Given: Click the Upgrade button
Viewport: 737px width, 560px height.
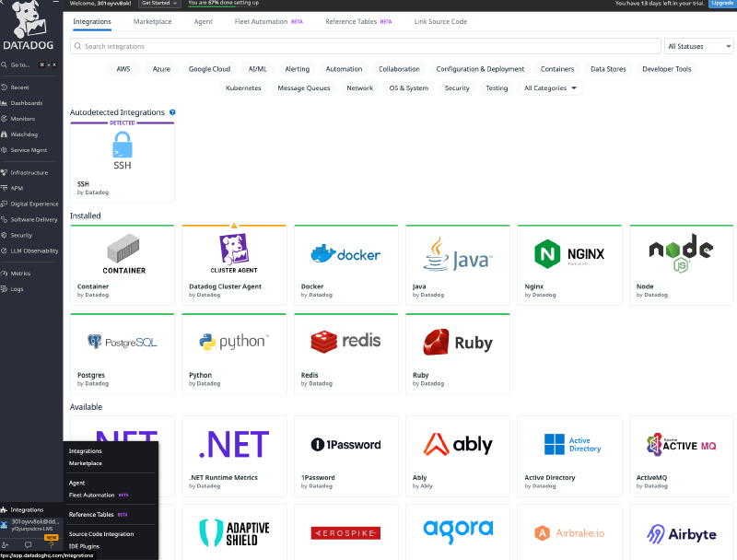Looking at the screenshot, I should pos(720,4).
